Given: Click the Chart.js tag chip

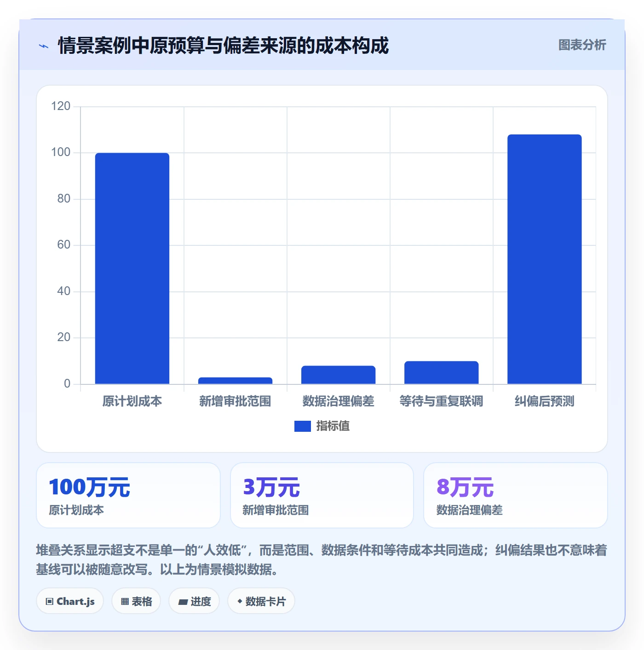Looking at the screenshot, I should [70, 601].
